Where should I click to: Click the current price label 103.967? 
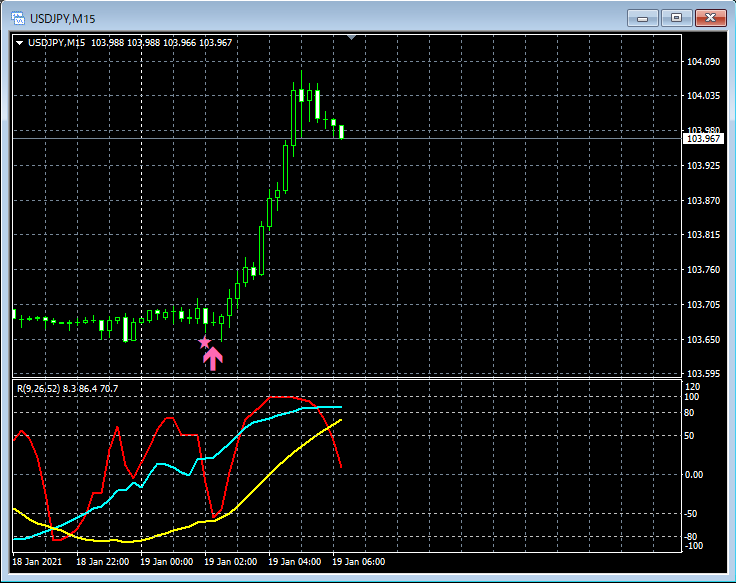tap(703, 139)
